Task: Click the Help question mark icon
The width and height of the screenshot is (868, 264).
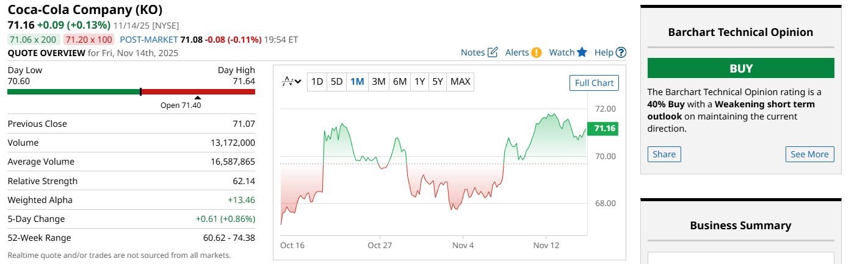Action: coord(621,52)
